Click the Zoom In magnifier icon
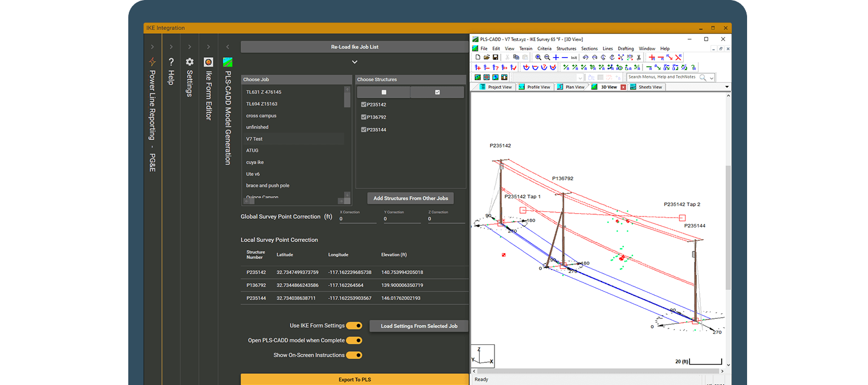 (x=539, y=57)
